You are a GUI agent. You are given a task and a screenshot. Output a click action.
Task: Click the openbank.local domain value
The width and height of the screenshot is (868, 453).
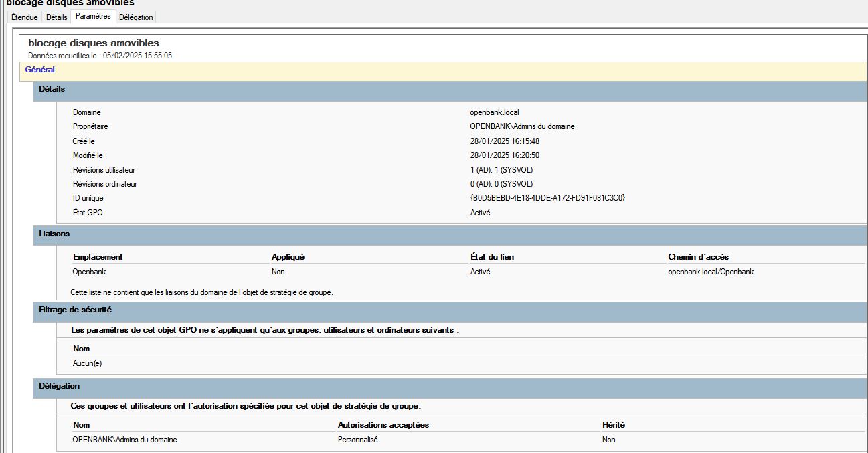495,112
